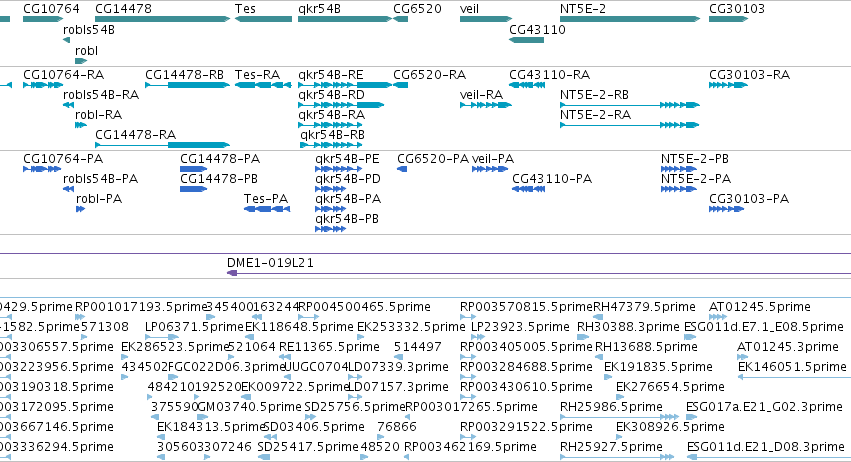Select the robl gene label
Viewport: 851px width, 462px height.
point(86,50)
